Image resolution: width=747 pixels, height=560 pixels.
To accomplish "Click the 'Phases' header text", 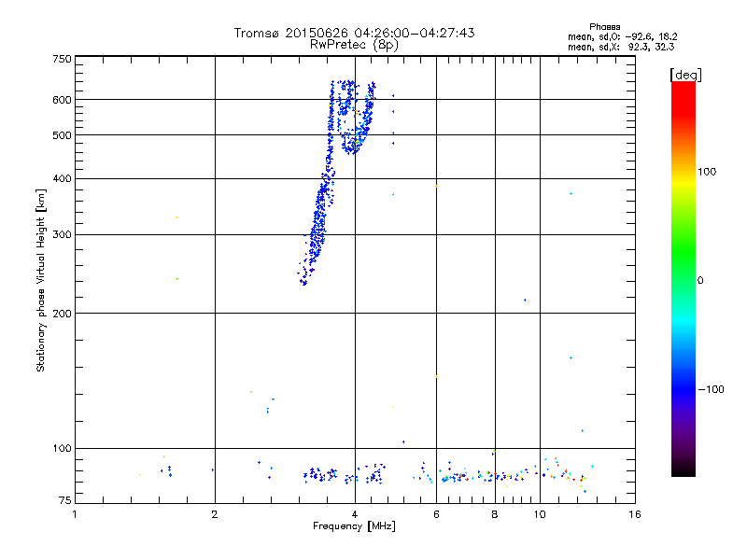I will 604,27.
